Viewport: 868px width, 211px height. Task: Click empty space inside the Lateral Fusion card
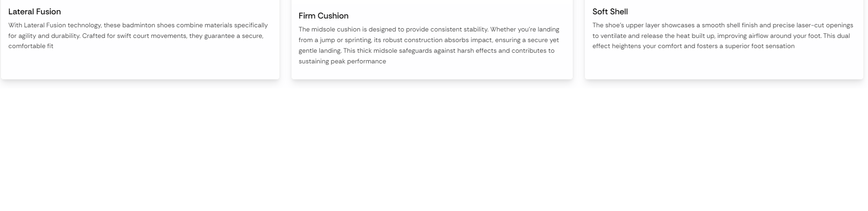point(139,65)
